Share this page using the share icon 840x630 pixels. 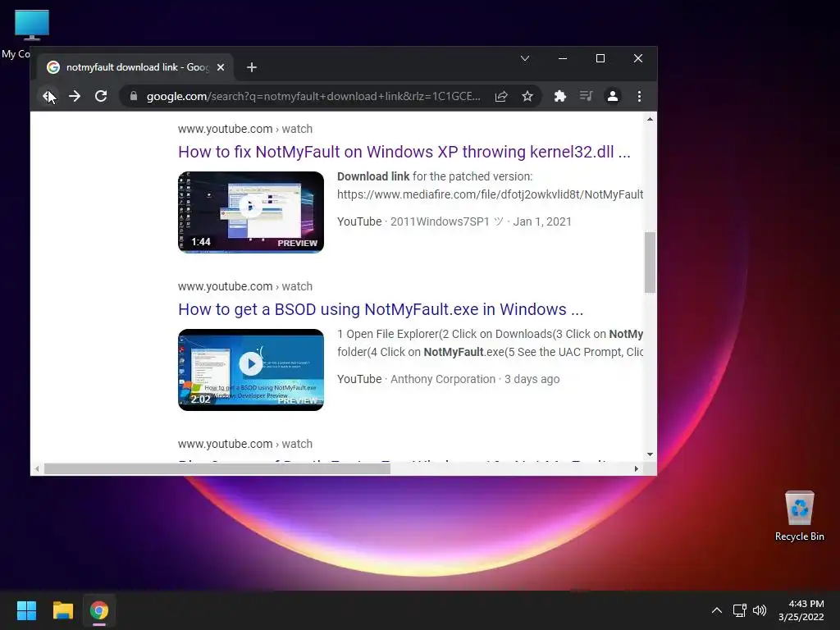pos(501,97)
